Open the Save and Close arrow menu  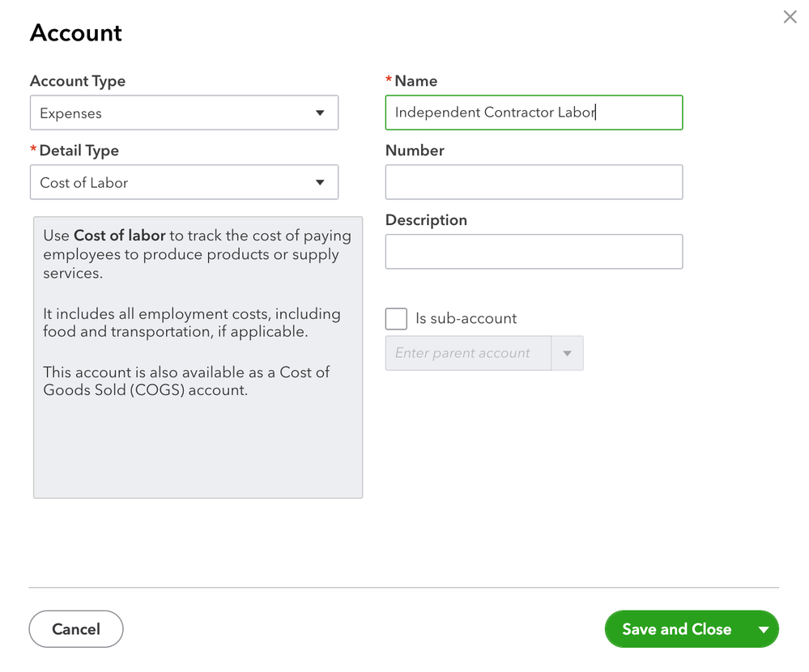point(763,630)
